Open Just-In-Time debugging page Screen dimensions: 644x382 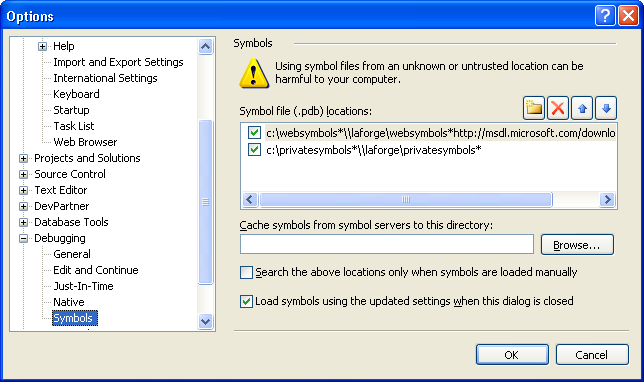pyautogui.click(x=83, y=286)
